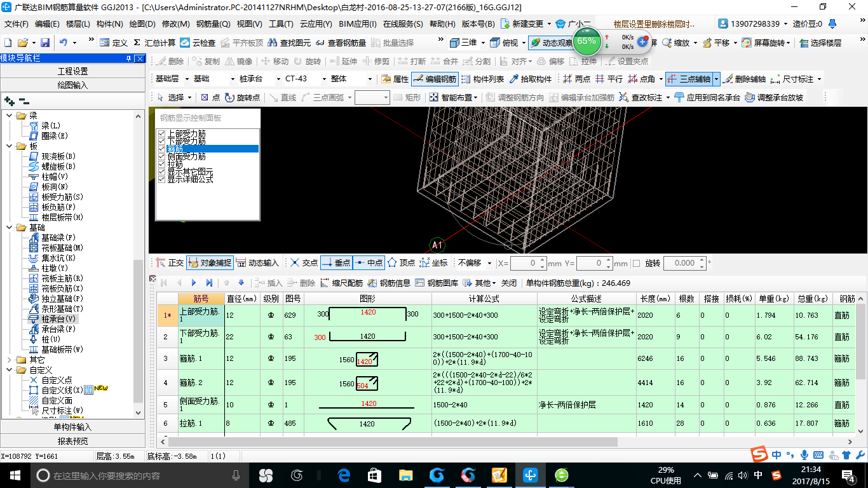Viewport: 868px width, 488px height.
Task: Click 查改标注 check annotation tool
Action: (641, 97)
